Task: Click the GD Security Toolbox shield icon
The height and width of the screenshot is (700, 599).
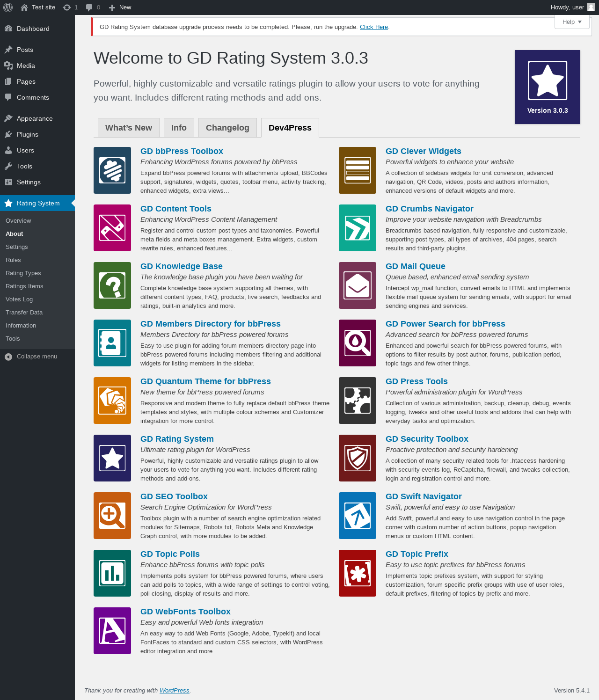Action: pos(358,458)
